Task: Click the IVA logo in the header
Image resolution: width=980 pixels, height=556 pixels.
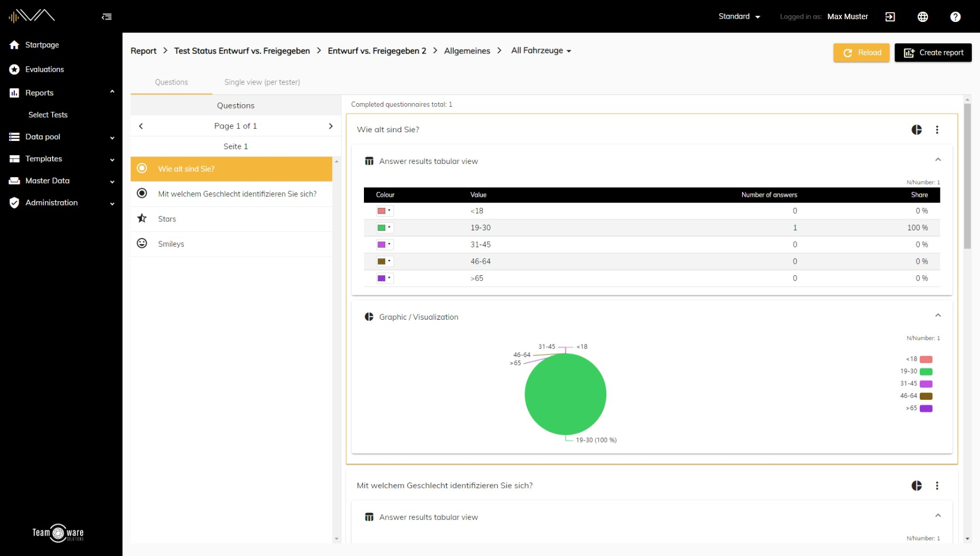Action: click(x=31, y=16)
